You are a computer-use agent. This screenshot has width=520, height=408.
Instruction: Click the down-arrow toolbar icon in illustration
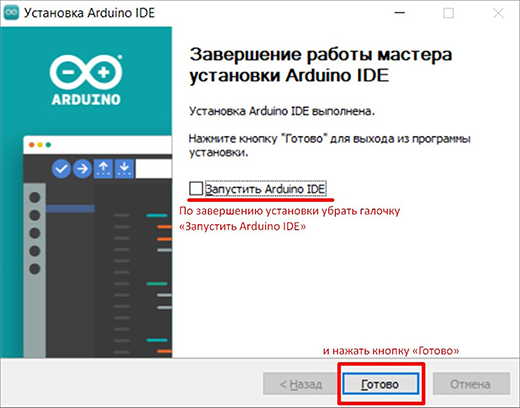click(x=124, y=168)
